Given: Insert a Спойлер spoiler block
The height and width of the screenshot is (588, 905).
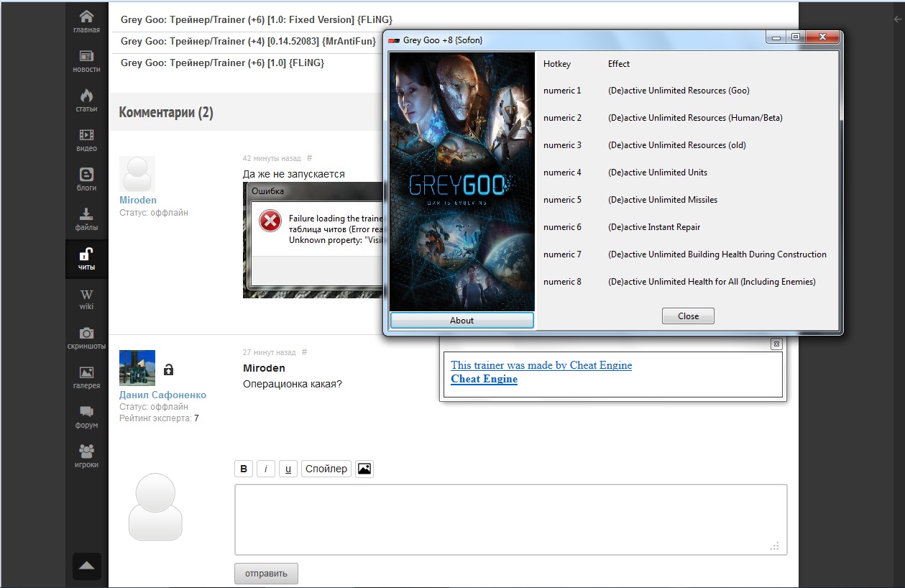Looking at the screenshot, I should 326,469.
